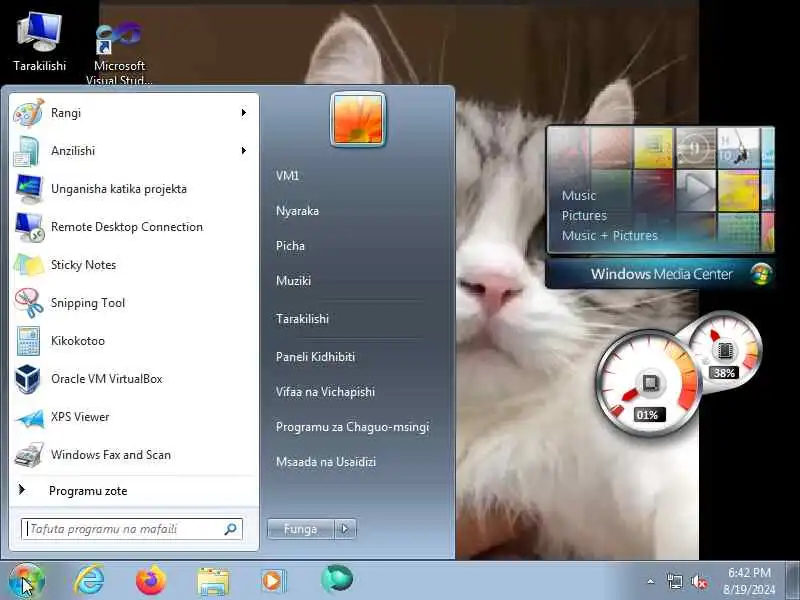Select Music in Media Center gadget
Image resolution: width=800 pixels, height=600 pixels.
point(579,196)
